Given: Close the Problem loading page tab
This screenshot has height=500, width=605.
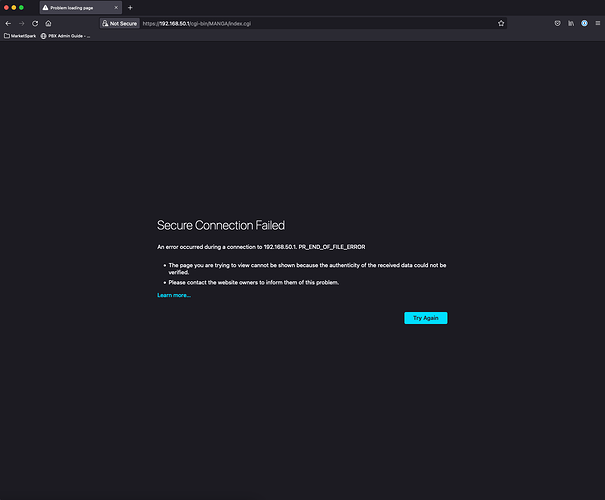Looking at the screenshot, I should click(116, 8).
